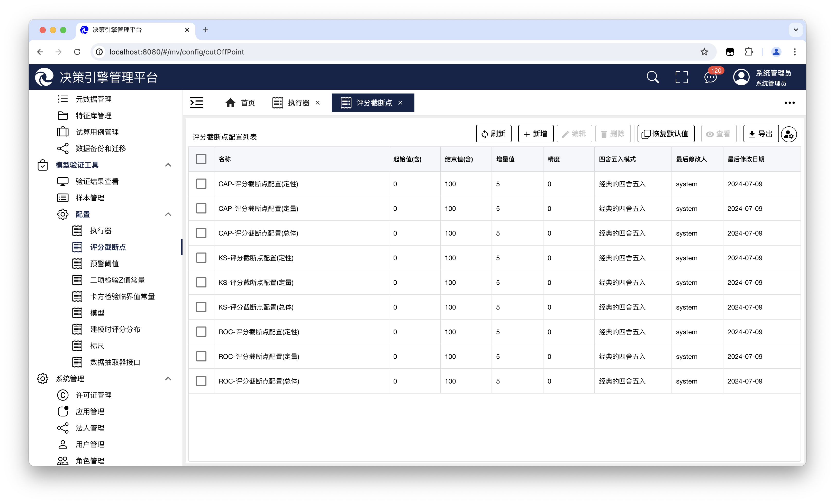Click the 刷新 button
The image size is (835, 504).
coord(493,134)
